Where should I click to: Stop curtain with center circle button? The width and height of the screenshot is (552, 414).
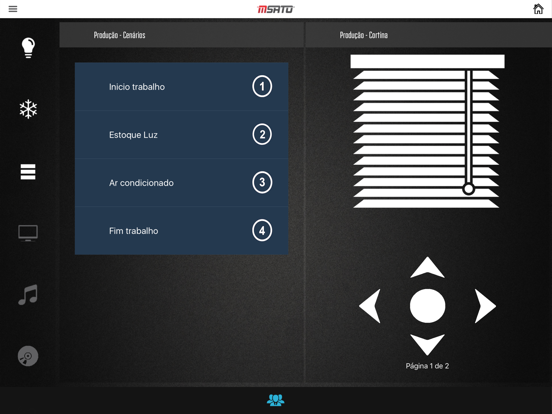click(x=427, y=306)
